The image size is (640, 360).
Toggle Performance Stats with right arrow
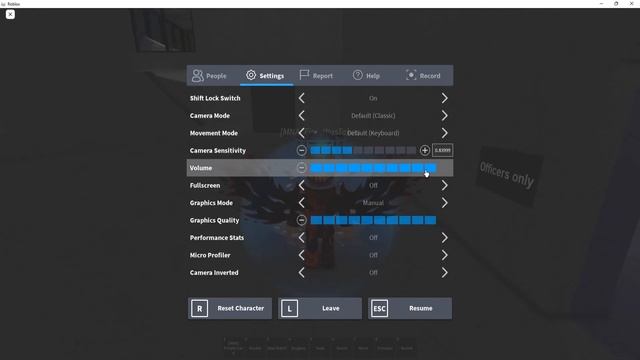point(444,238)
